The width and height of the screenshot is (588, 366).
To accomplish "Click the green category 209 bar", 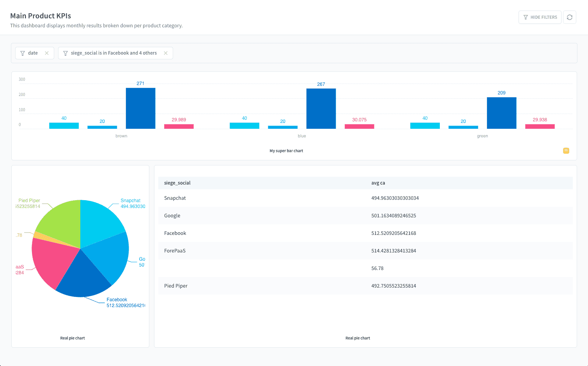I will point(501,113).
